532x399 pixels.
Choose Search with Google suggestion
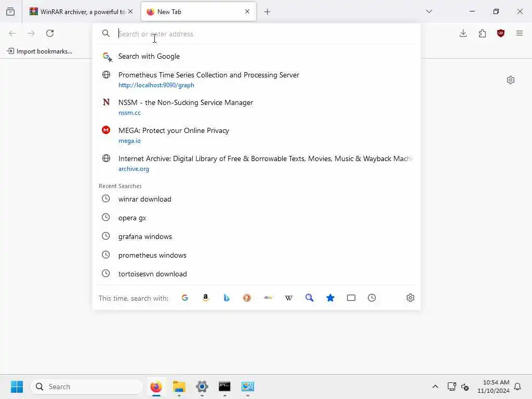pyautogui.click(x=256, y=56)
